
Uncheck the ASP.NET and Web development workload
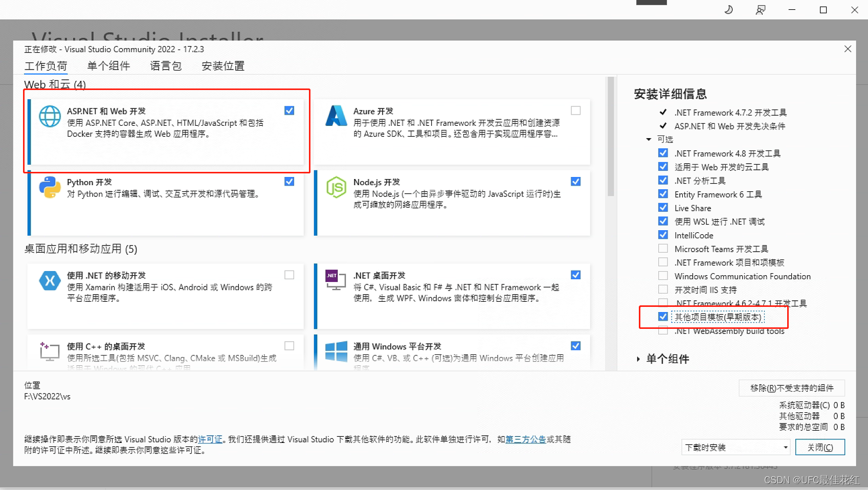290,110
